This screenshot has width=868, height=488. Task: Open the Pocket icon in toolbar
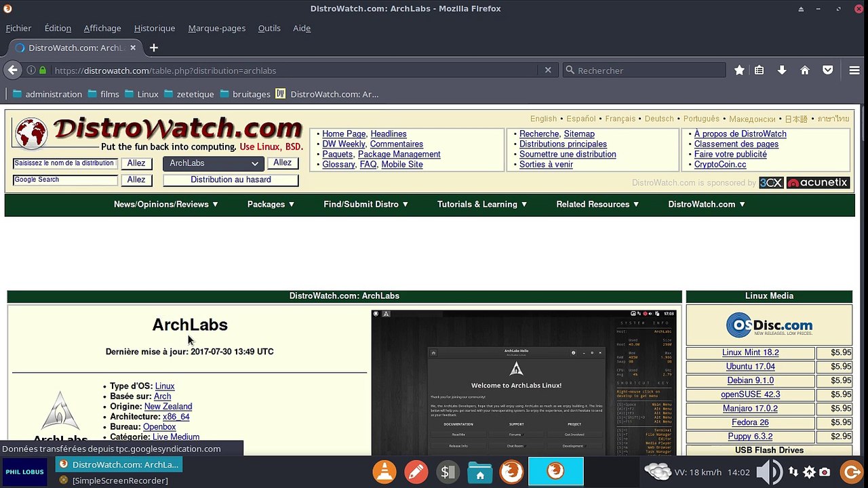click(828, 70)
